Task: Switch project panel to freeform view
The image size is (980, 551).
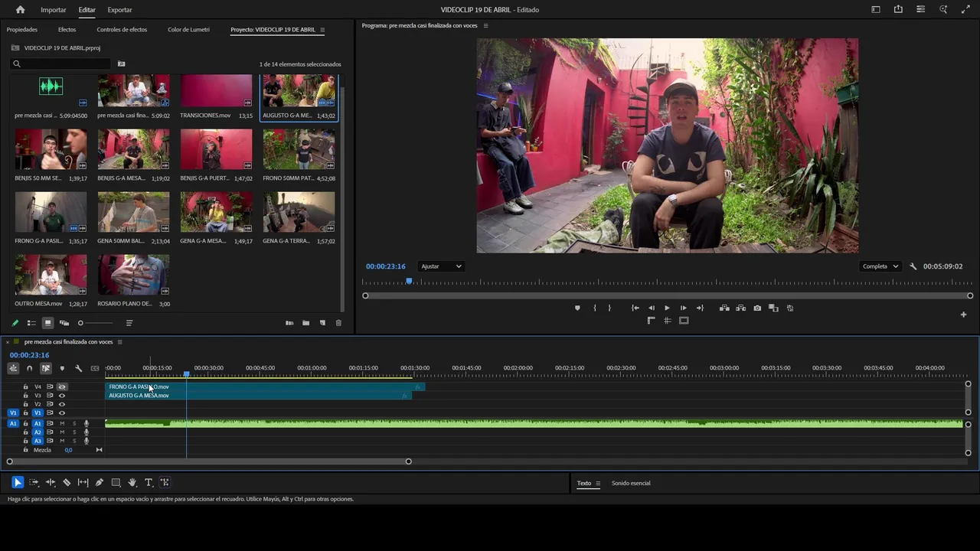Action: (64, 323)
